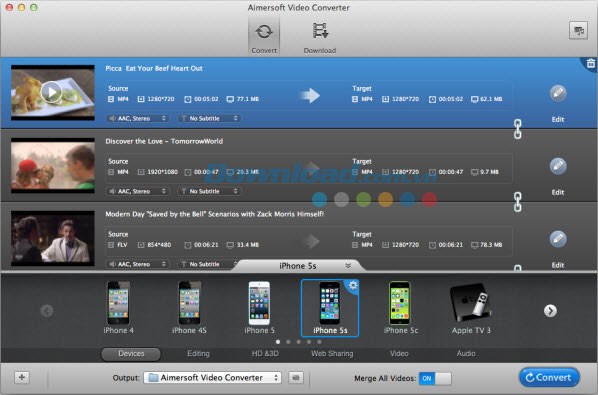Click Edit label for Discover the Love video
598x395 pixels.
558,192
